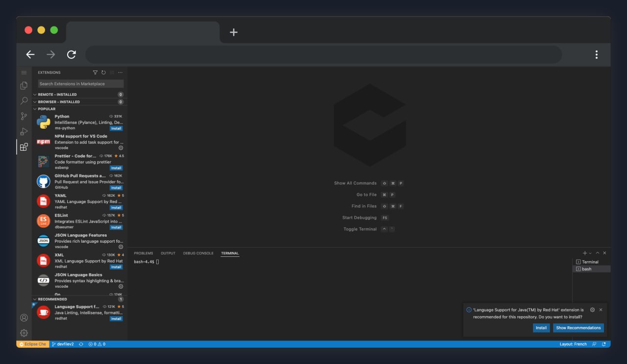Image resolution: width=627 pixels, height=364 pixels.
Task: Install the XML extension
Action: click(x=116, y=267)
